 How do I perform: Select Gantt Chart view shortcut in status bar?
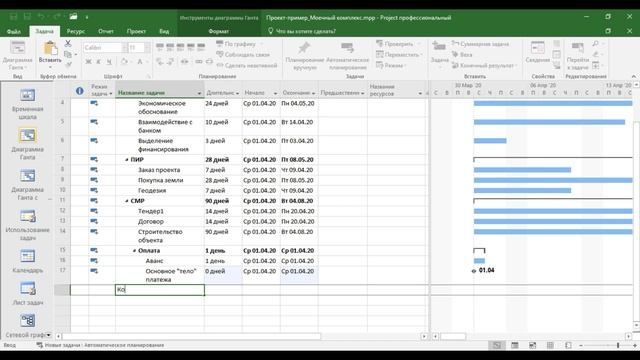click(497, 345)
